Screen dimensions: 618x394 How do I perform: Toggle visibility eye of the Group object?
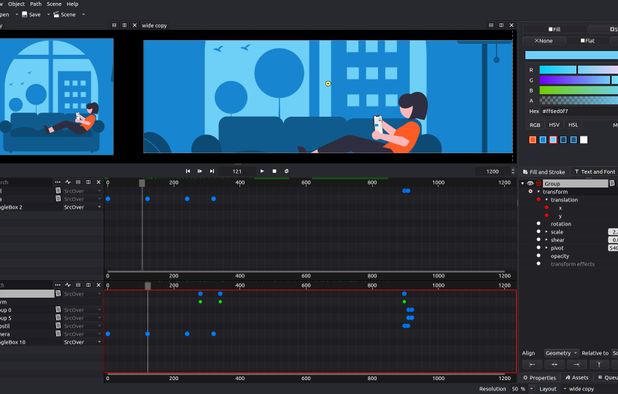[530, 184]
